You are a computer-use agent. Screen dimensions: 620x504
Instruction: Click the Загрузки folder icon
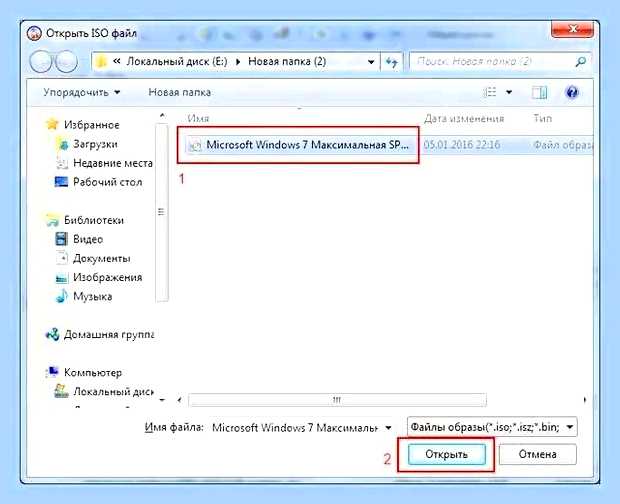pos(62,144)
